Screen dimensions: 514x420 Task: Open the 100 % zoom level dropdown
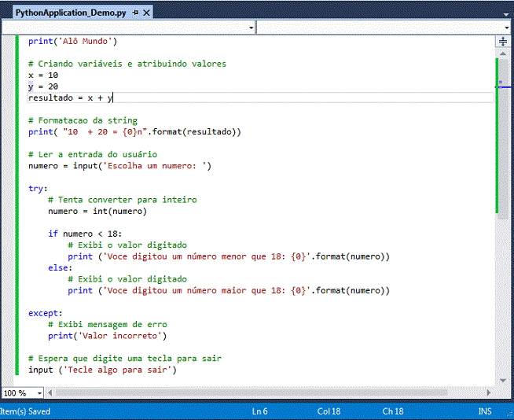tap(39, 393)
